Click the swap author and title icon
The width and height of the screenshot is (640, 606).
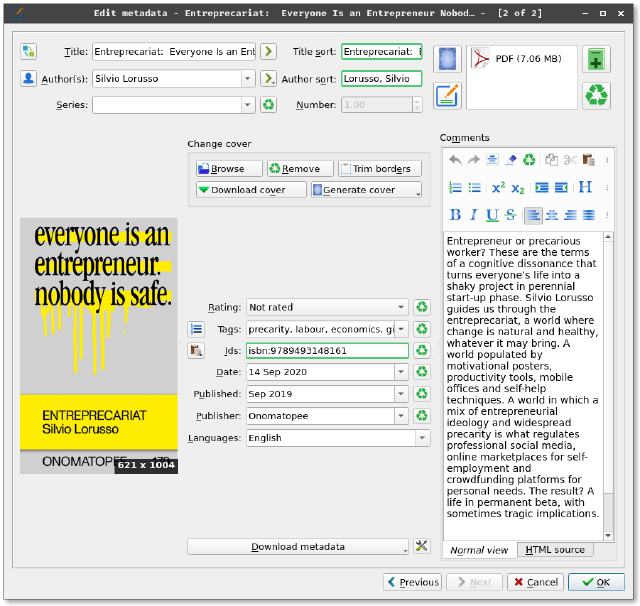[28, 51]
